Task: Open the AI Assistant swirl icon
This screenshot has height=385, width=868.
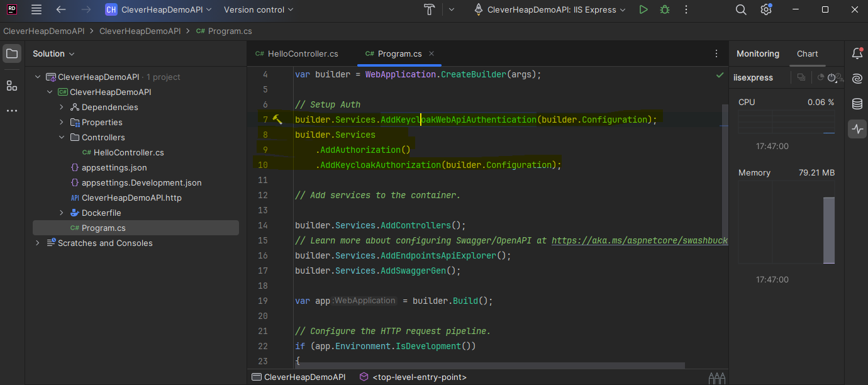Action: click(857, 79)
